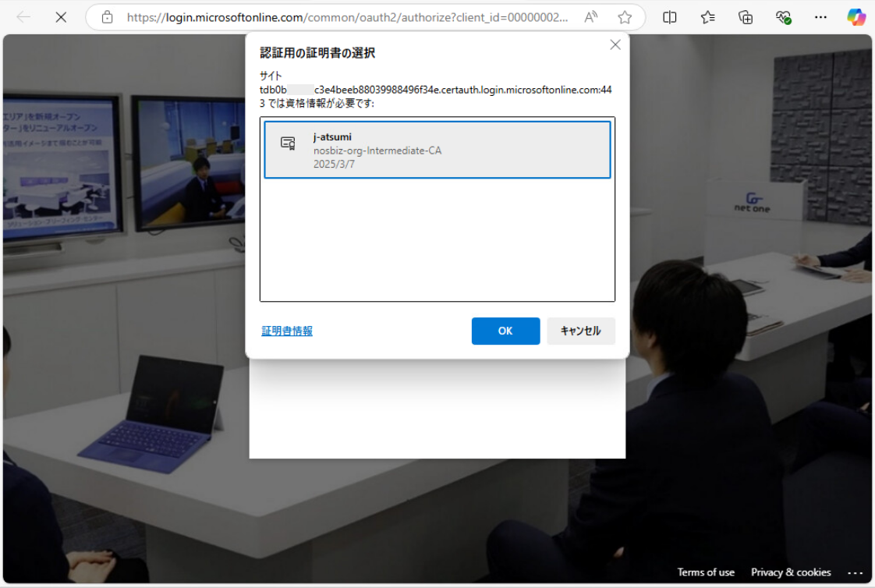Expand the footer ellipsis options
This screenshot has height=588, width=875.
tap(856, 572)
